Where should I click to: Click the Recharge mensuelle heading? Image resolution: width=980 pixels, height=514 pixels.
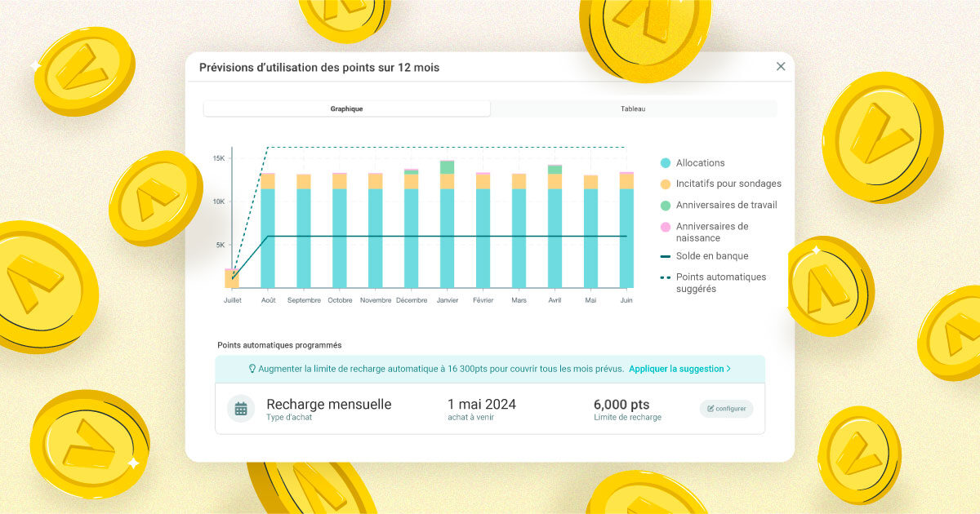pyautogui.click(x=329, y=405)
